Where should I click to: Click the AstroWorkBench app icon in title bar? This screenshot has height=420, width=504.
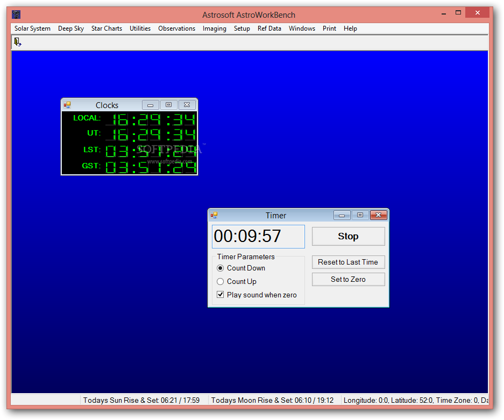[x=16, y=15]
